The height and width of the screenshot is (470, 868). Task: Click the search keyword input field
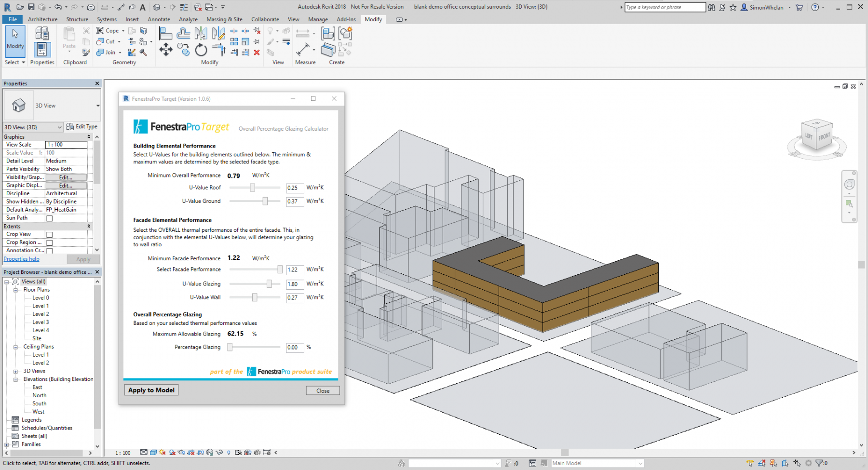[665, 7]
